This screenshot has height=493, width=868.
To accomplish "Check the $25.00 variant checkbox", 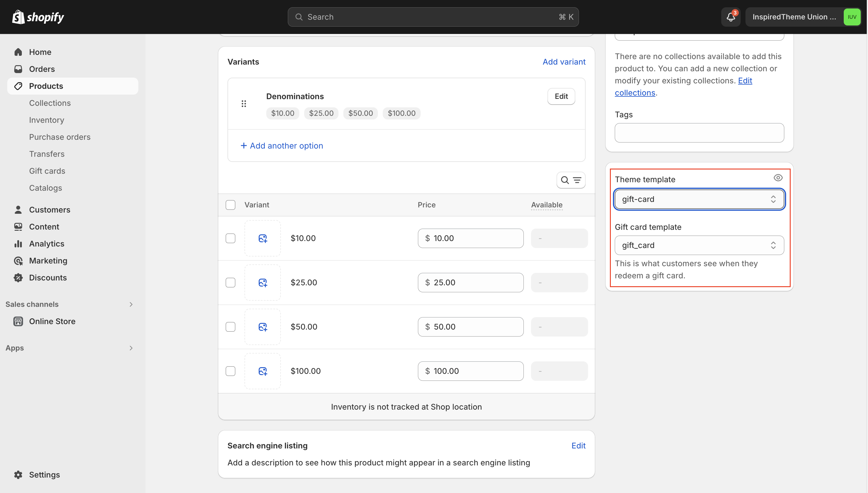I will point(230,282).
